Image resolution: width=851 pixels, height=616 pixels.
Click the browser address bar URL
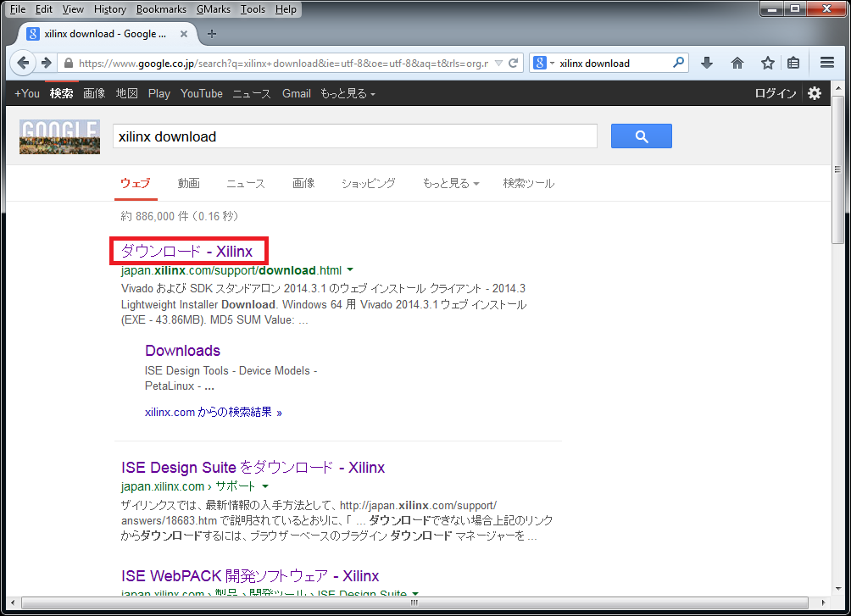click(283, 64)
